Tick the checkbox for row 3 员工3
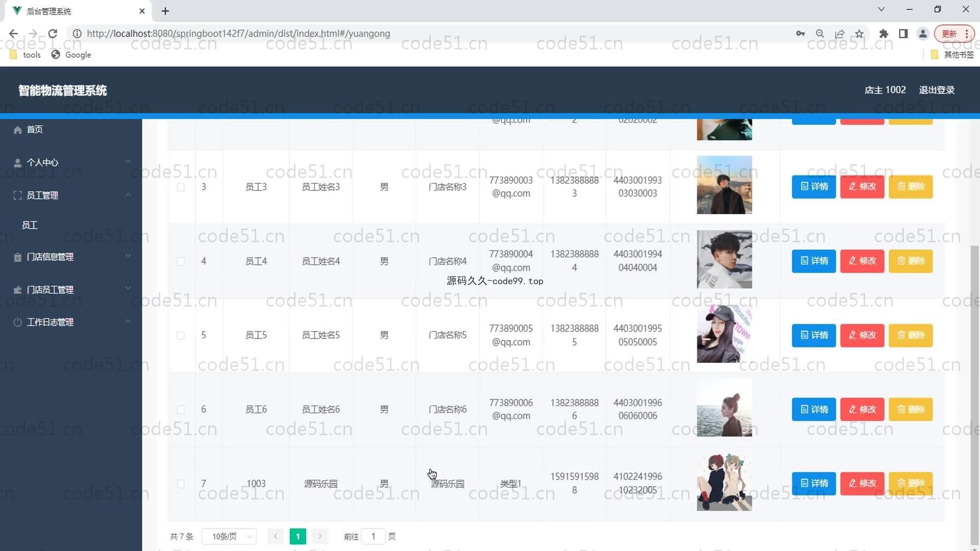The image size is (980, 551). pos(181,187)
